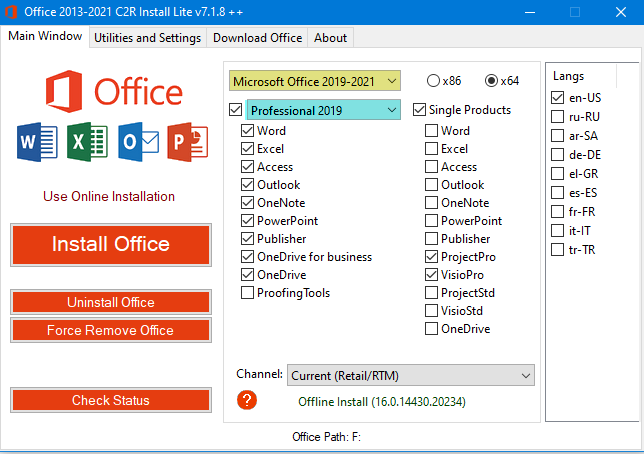Click the large orange Office logo
The height and width of the screenshot is (454, 644).
(x=114, y=92)
